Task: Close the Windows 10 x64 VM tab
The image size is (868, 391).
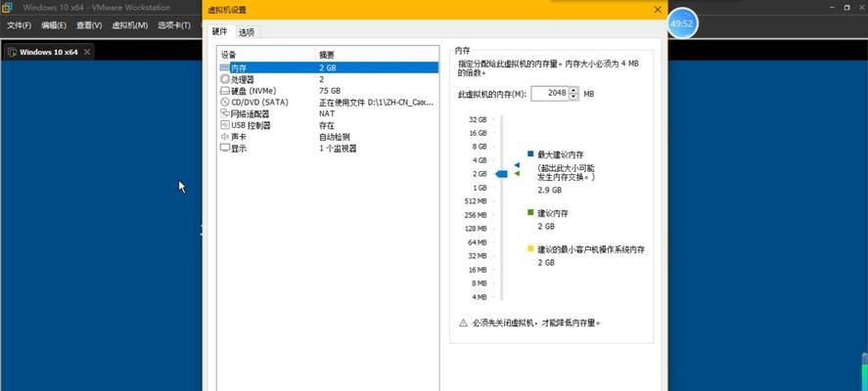Action: click(87, 52)
